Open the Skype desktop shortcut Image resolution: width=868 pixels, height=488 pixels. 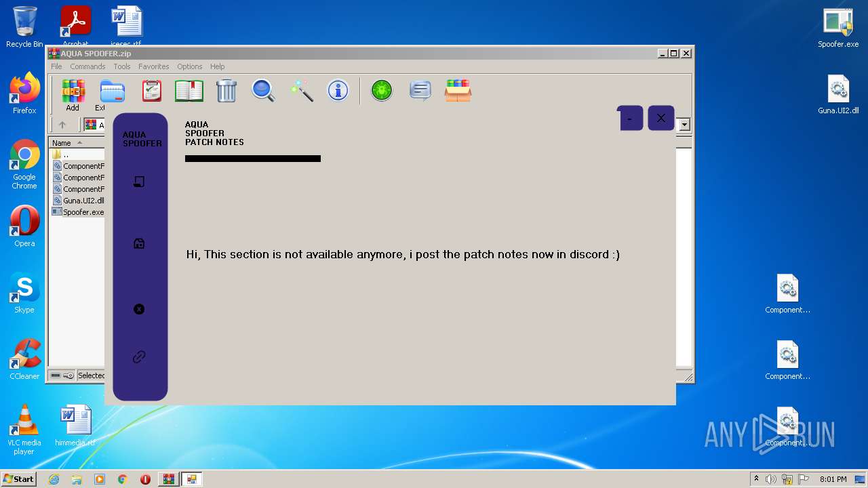pos(24,293)
